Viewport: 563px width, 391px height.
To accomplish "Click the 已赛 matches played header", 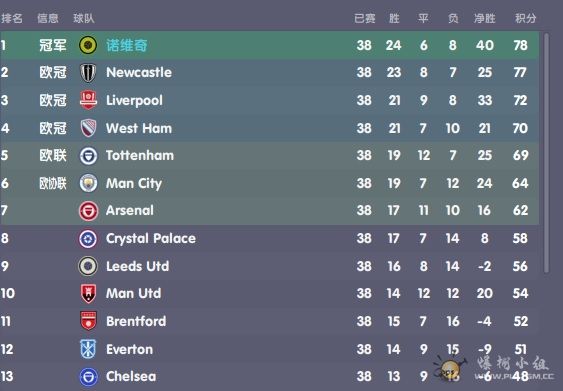I will coord(364,18).
